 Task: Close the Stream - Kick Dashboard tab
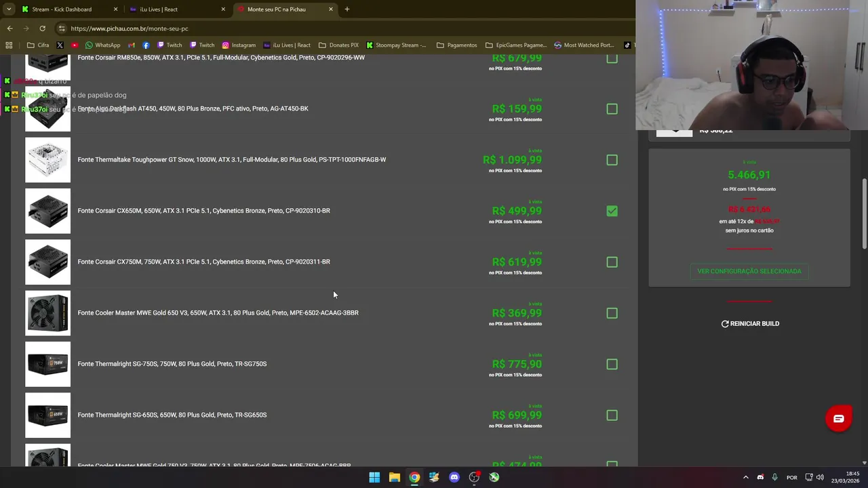click(x=115, y=9)
